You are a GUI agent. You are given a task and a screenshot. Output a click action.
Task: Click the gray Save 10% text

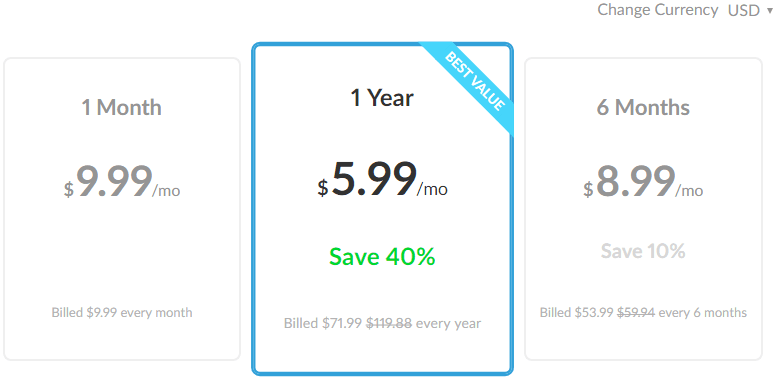point(643,251)
